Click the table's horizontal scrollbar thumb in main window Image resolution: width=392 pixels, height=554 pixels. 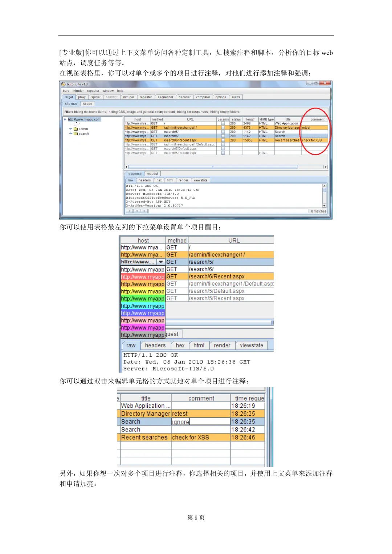click(213, 167)
